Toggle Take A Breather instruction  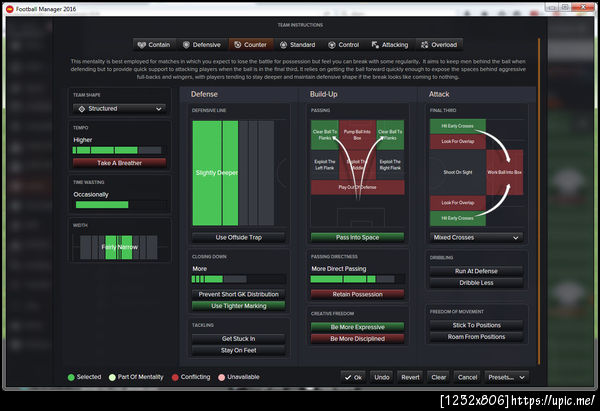[119, 163]
